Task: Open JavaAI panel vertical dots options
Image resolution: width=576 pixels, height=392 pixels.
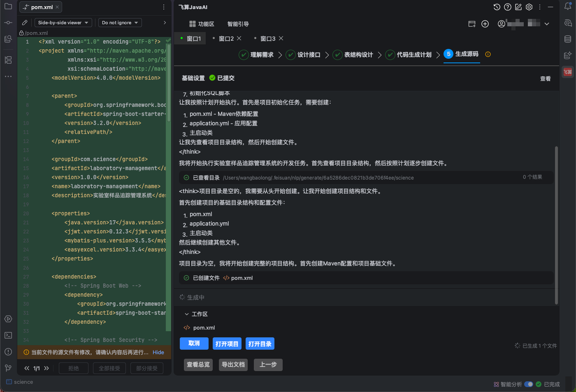Action: (540, 7)
